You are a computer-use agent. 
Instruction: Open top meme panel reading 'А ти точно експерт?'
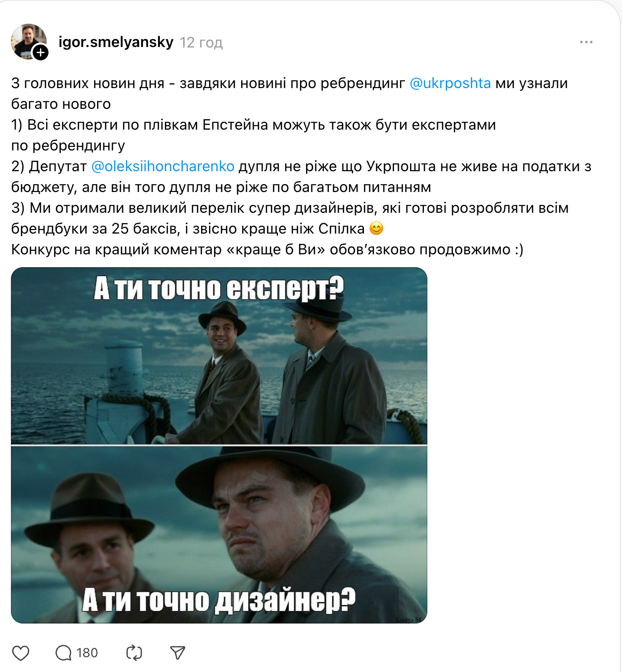point(219,356)
